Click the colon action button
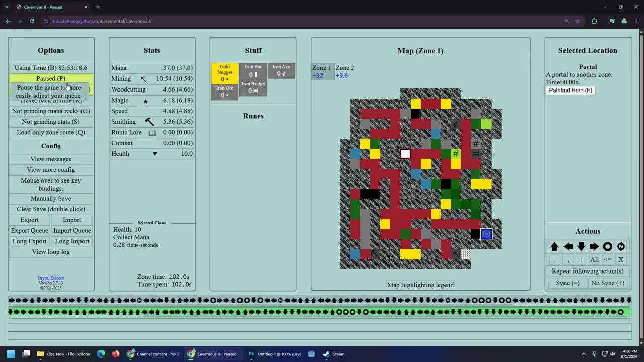The image size is (644, 362). click(x=581, y=260)
